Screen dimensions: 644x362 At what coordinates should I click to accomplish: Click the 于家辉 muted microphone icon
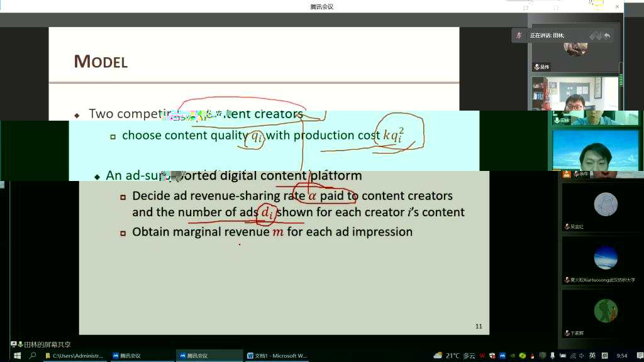coord(567,333)
